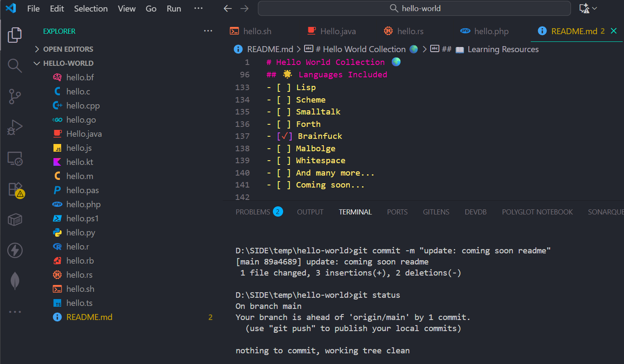This screenshot has width=624, height=364.
Task: Open the Search view in activity bar
Action: pyautogui.click(x=15, y=66)
